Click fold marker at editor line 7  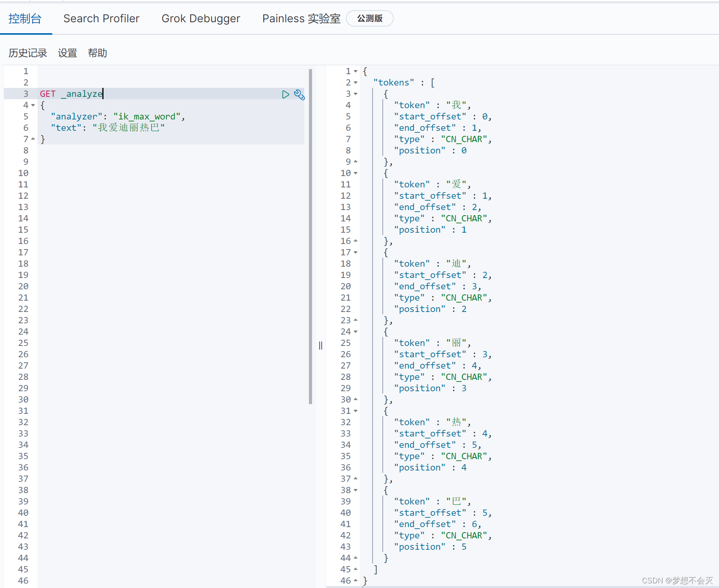tap(33, 139)
